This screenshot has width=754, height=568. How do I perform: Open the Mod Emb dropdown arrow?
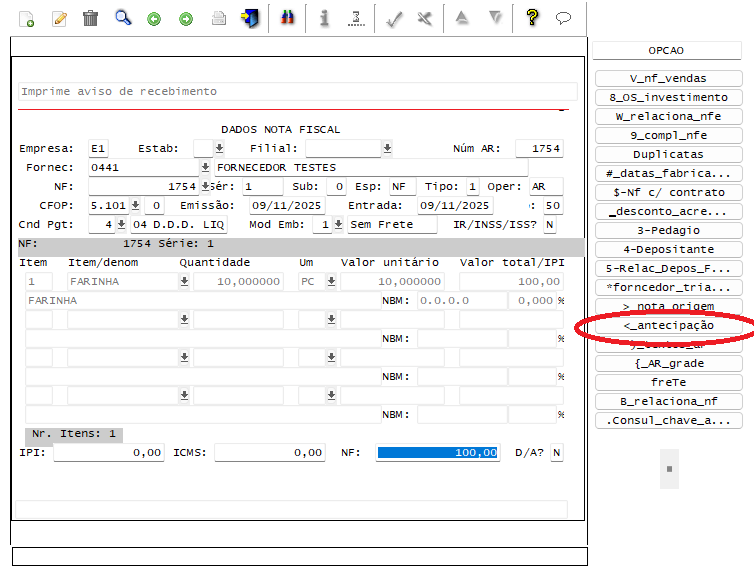click(x=339, y=224)
